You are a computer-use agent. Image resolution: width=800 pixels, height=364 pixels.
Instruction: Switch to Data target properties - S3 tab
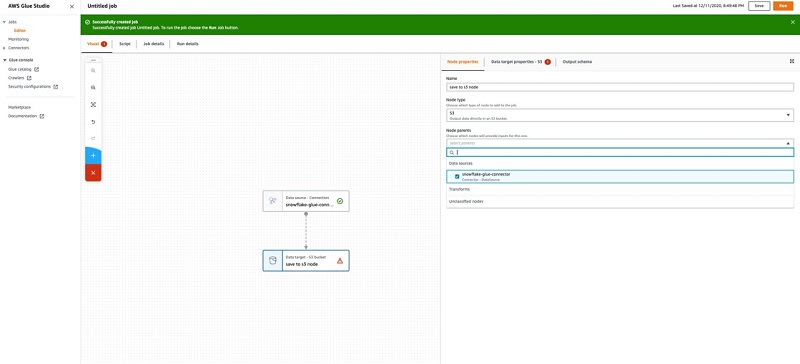(516, 62)
